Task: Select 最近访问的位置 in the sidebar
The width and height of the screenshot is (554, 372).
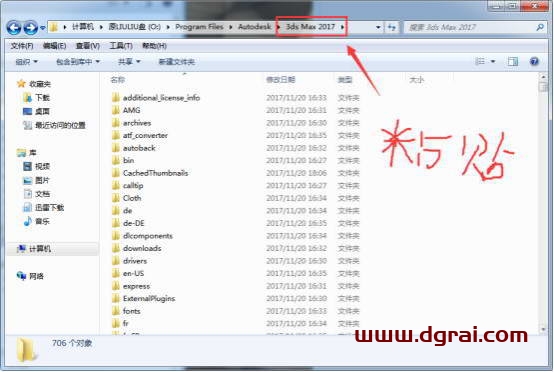Action: 60,125
